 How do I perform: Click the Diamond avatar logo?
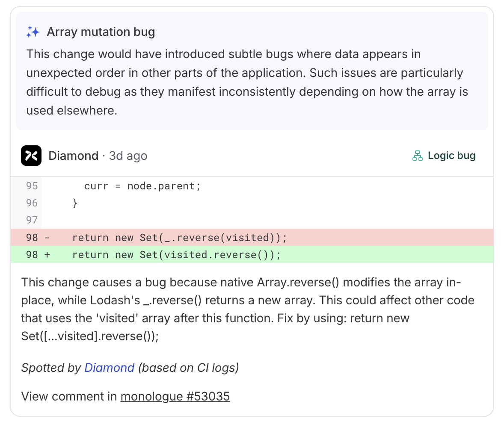pos(31,156)
